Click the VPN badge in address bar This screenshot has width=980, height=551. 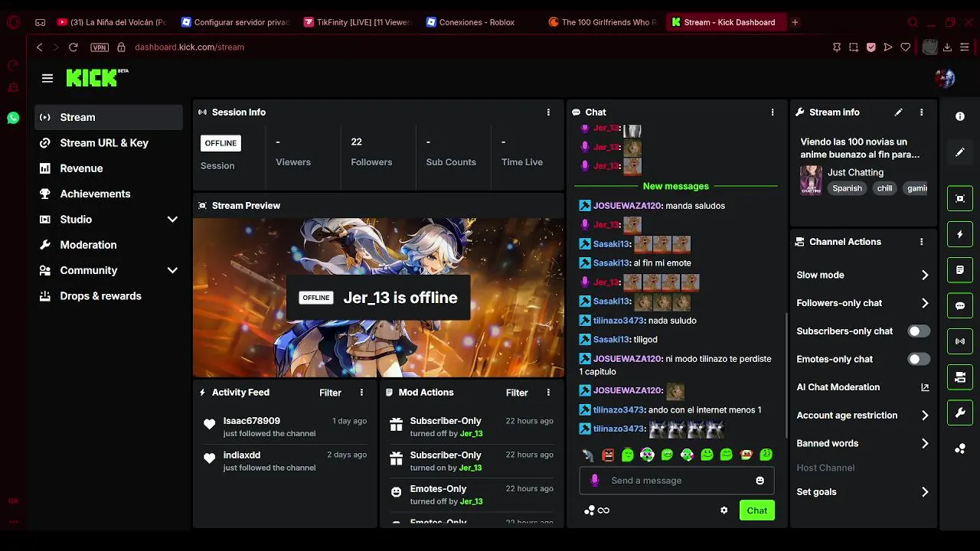(x=100, y=47)
